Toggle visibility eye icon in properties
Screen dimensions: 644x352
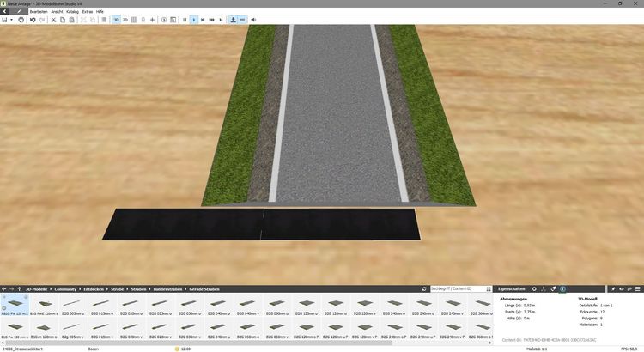point(622,289)
